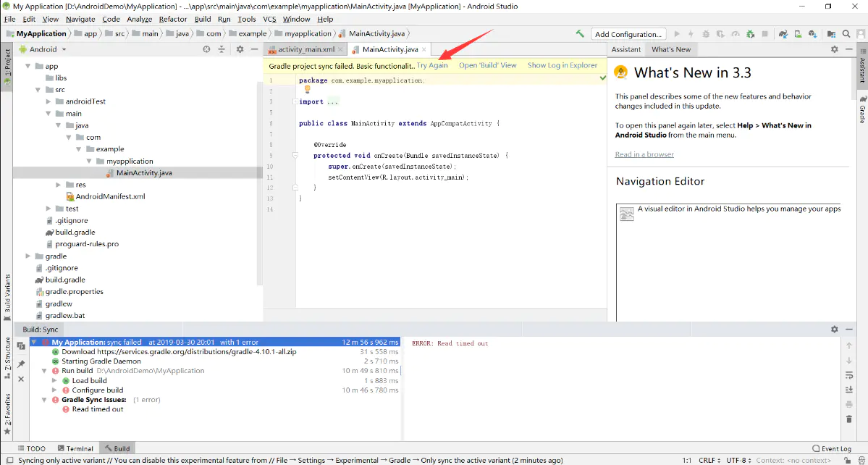868x465 pixels.
Task: Open the CRLF line separator selector
Action: point(711,460)
